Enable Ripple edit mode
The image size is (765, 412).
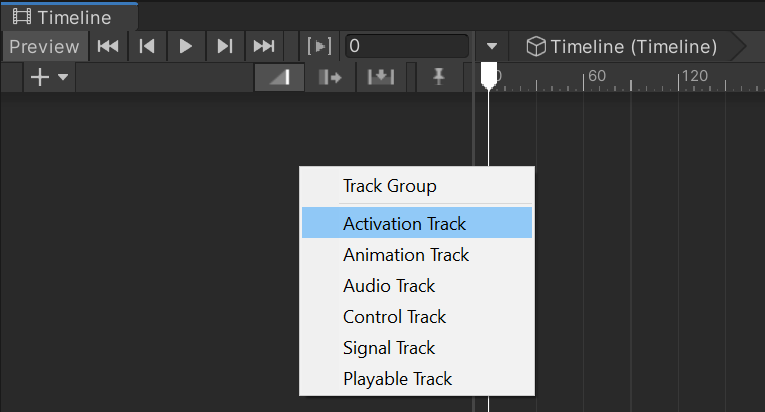[x=330, y=78]
